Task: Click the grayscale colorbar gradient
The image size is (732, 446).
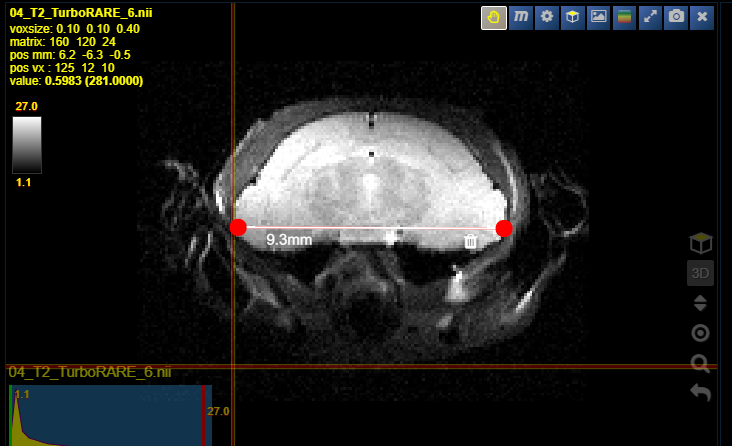Action: [x=27, y=145]
